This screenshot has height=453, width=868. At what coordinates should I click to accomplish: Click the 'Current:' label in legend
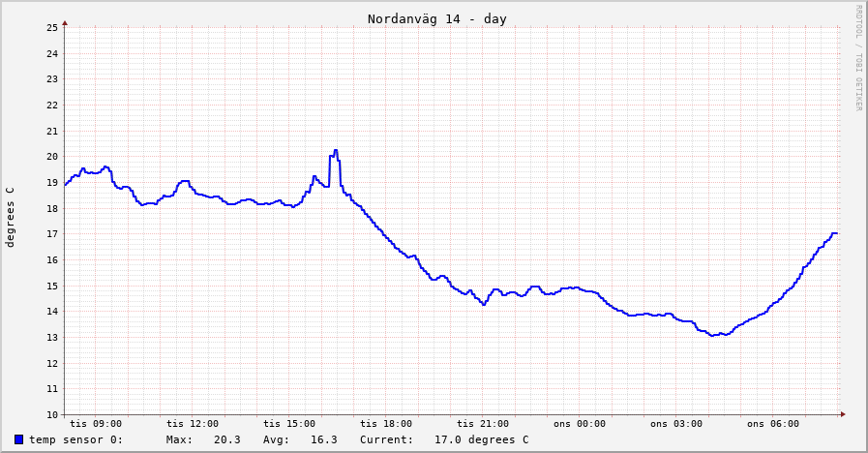pos(386,439)
